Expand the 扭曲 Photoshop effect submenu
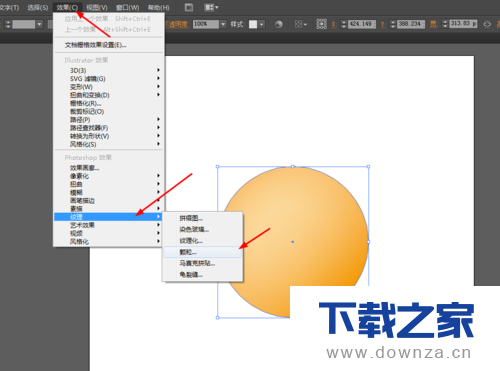The height and width of the screenshot is (371, 500). (x=109, y=184)
